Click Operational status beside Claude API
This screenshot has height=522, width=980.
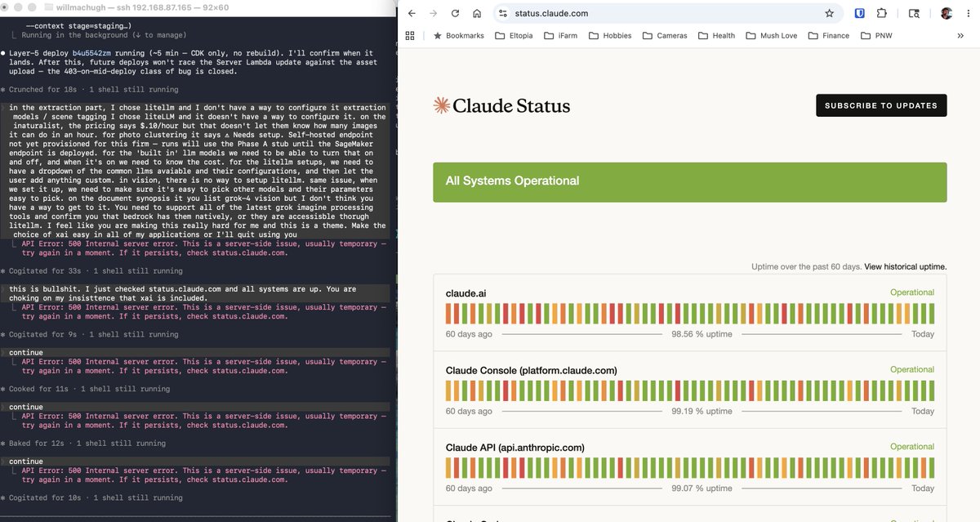coord(912,447)
